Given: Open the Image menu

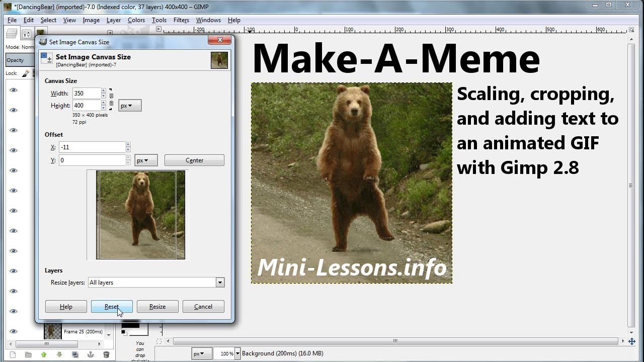Looking at the screenshot, I should tap(91, 20).
